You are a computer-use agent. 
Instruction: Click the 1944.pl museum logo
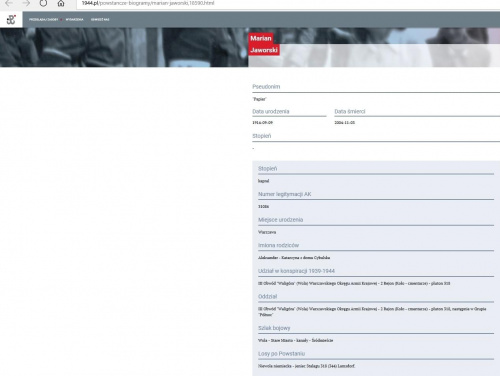[x=11, y=19]
